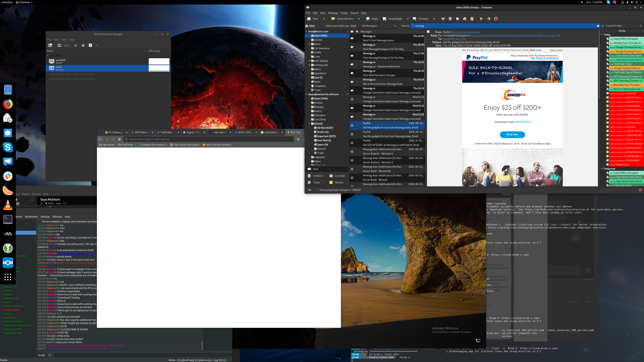
Task: Click Firefox home icon
Action: pyautogui.click(x=120, y=139)
